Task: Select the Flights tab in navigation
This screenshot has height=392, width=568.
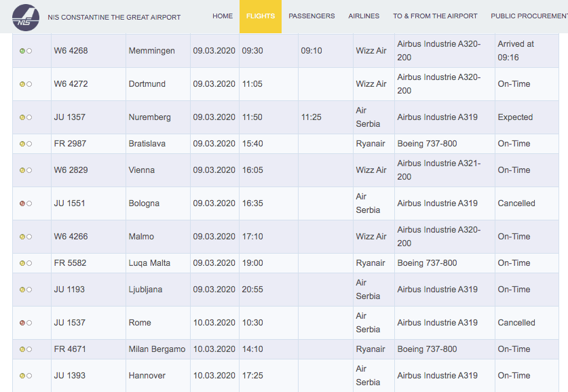Action: [261, 16]
